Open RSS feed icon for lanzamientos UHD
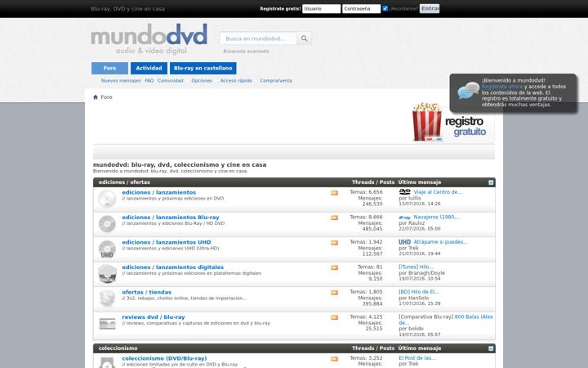The image size is (588, 368). pos(334,243)
